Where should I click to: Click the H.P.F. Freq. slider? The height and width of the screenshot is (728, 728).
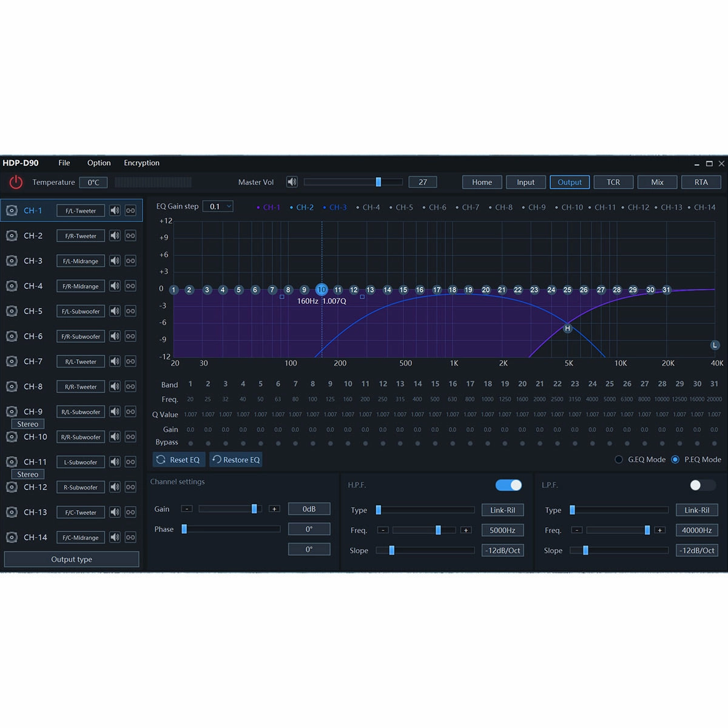pyautogui.click(x=424, y=530)
